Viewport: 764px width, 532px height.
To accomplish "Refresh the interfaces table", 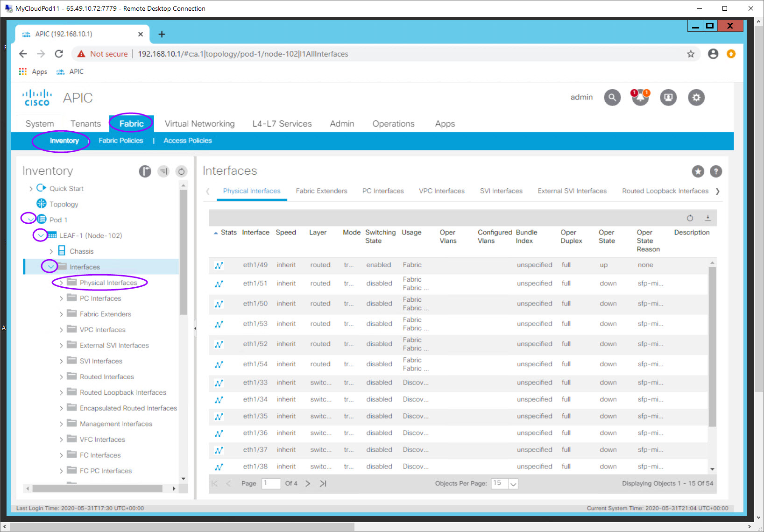I will [690, 218].
